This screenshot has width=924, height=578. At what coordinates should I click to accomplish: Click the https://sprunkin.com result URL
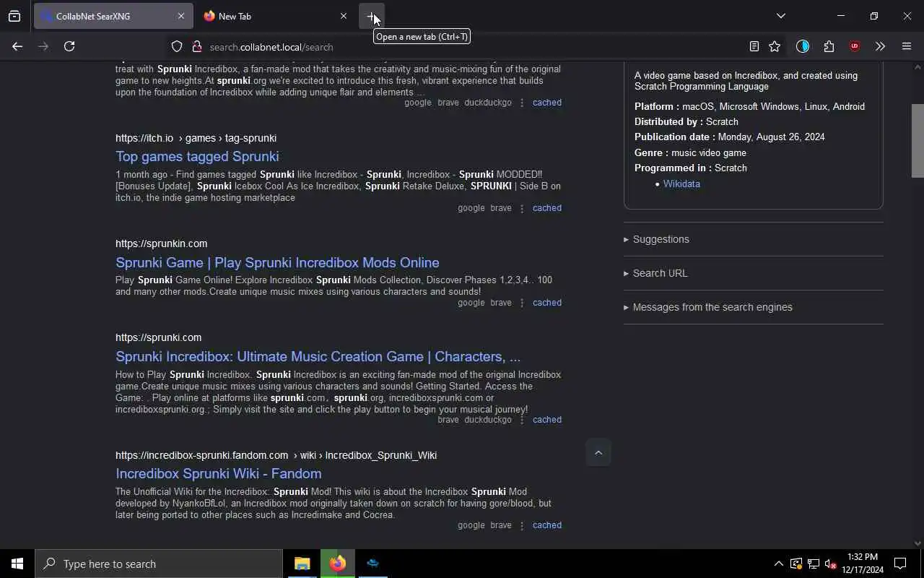[161, 243]
